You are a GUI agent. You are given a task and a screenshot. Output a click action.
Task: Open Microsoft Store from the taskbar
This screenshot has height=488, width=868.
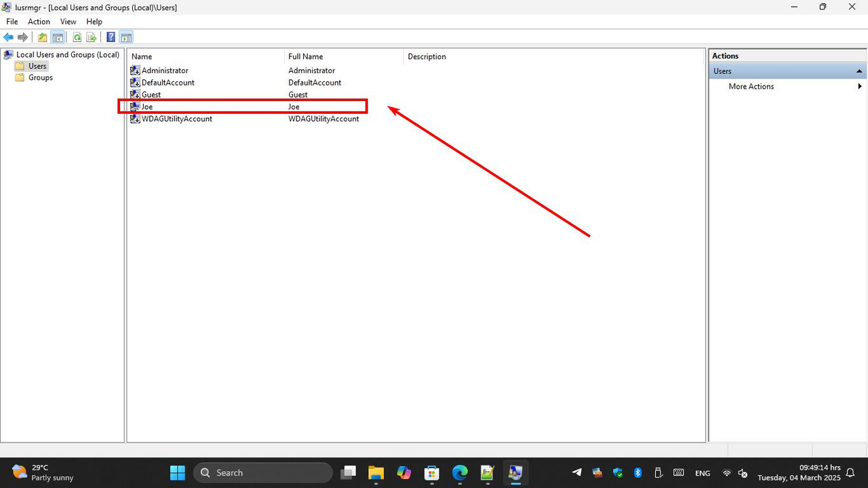click(432, 472)
